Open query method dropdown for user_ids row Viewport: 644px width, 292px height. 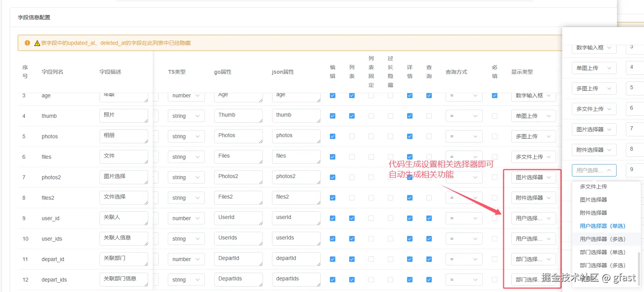tap(464, 239)
